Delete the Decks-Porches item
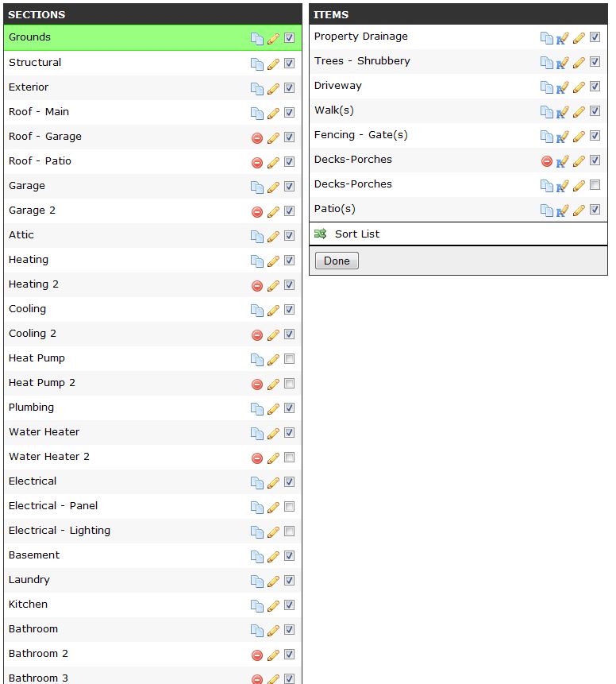616x684 pixels. click(x=547, y=161)
